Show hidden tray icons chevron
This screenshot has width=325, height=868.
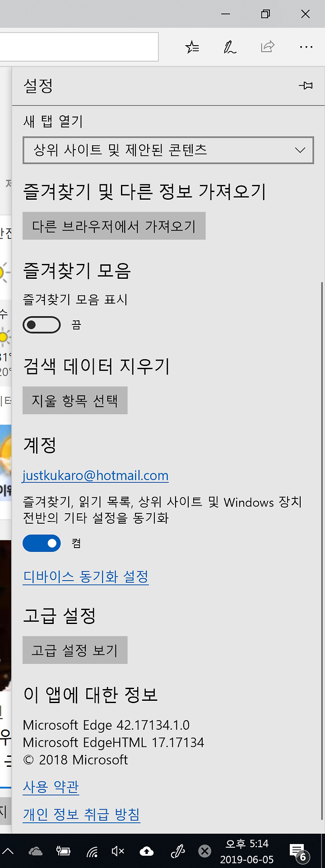point(8,852)
